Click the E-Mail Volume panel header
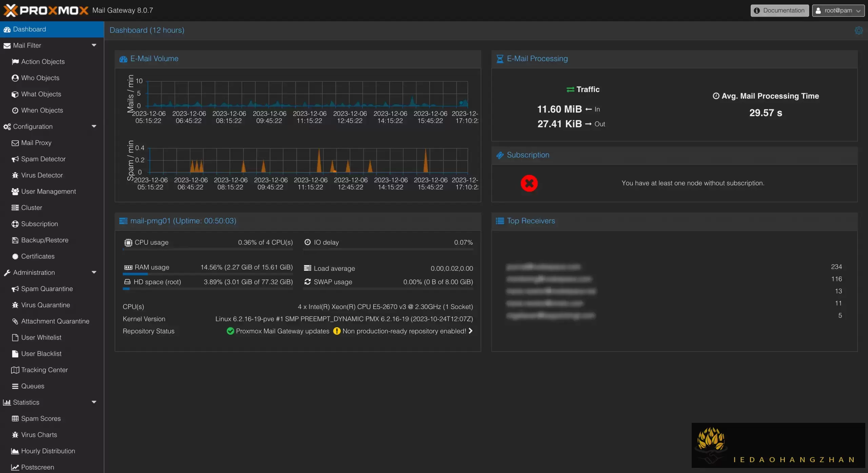This screenshot has width=868, height=473. (298, 59)
